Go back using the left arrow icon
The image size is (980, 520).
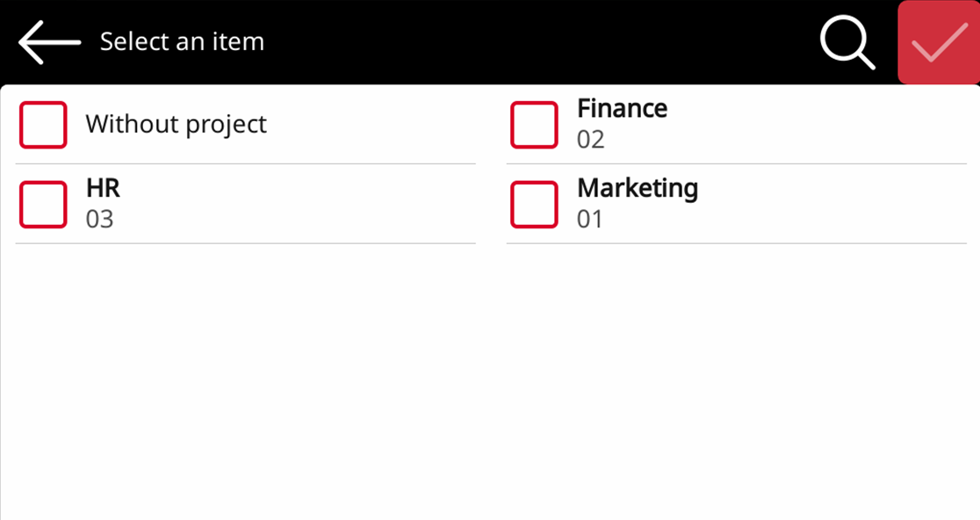49,42
